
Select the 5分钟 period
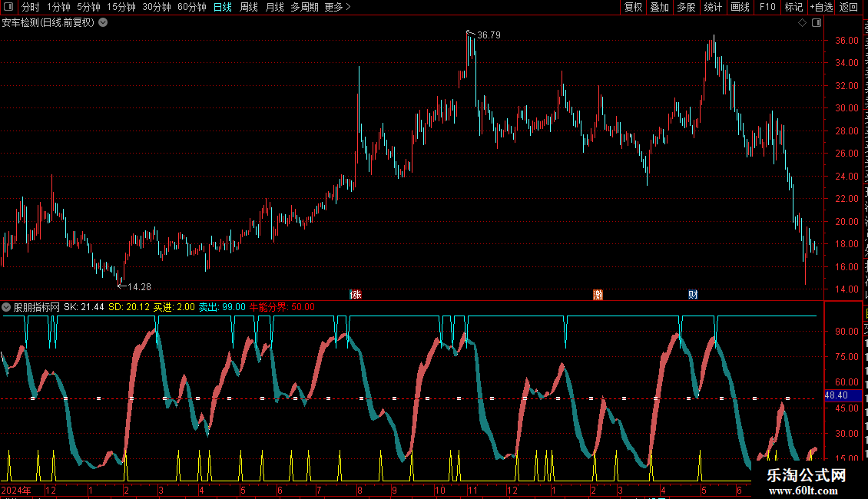coord(88,7)
